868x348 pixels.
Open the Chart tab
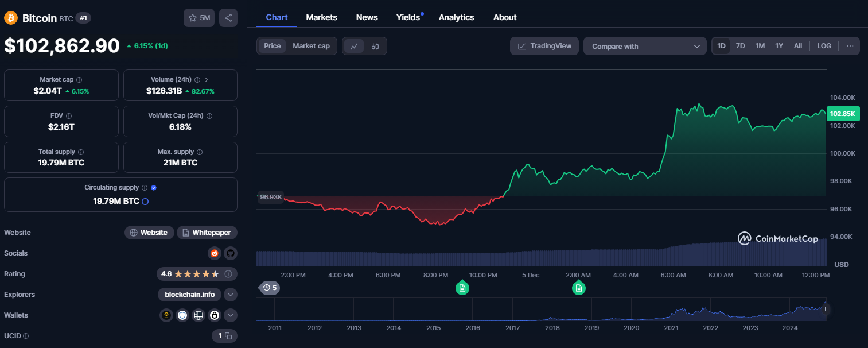pyautogui.click(x=277, y=17)
